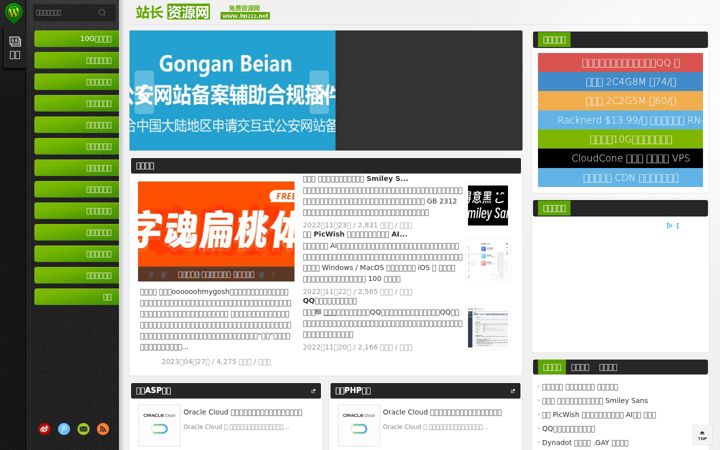This screenshot has height=450, width=720.
Task: Click the Racknerd $13.99 promo banner
Action: (x=620, y=120)
